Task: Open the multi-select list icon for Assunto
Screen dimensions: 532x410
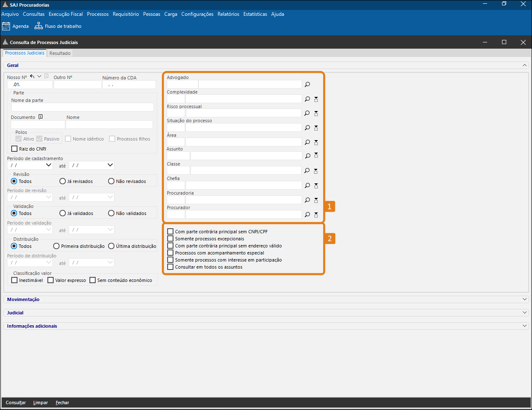Action: [316, 155]
